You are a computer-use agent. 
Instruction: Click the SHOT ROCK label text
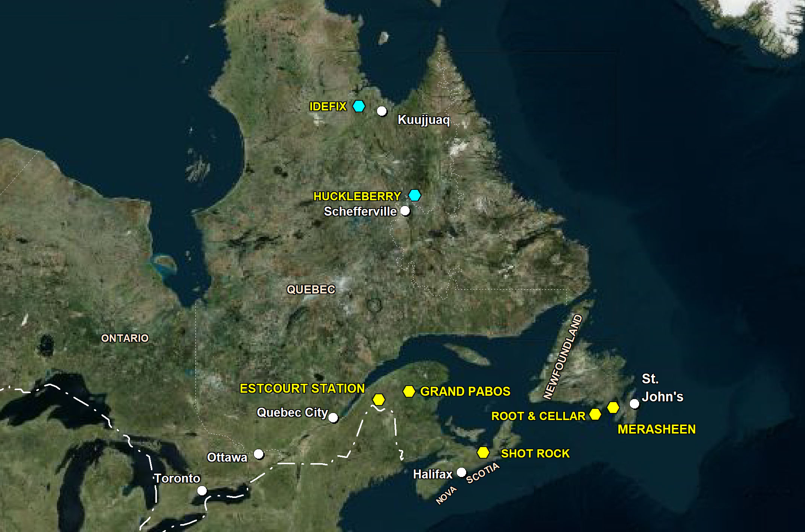(x=535, y=453)
